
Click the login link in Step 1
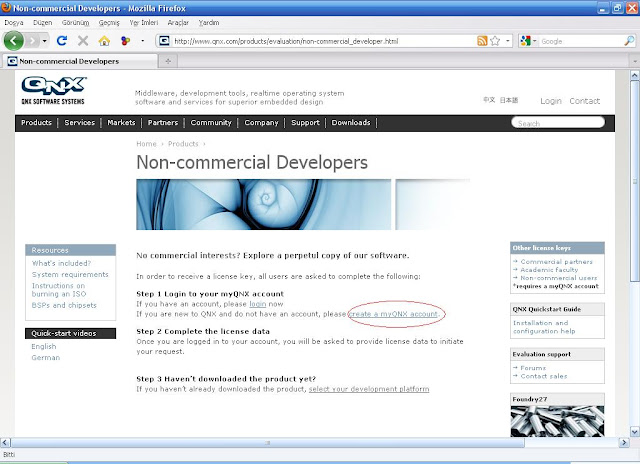[x=258, y=304]
